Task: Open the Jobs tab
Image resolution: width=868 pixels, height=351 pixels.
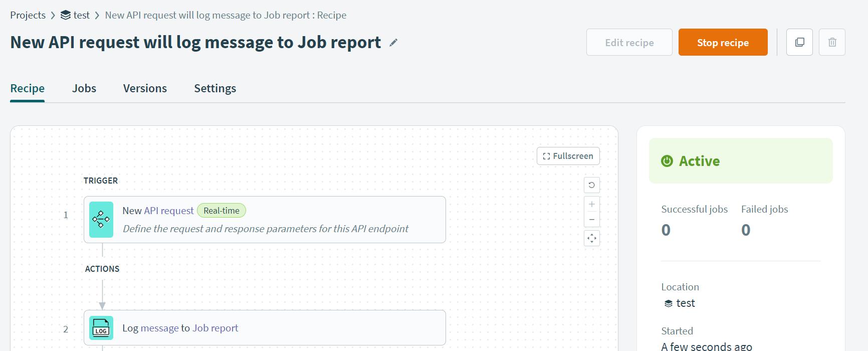Action: click(x=84, y=88)
